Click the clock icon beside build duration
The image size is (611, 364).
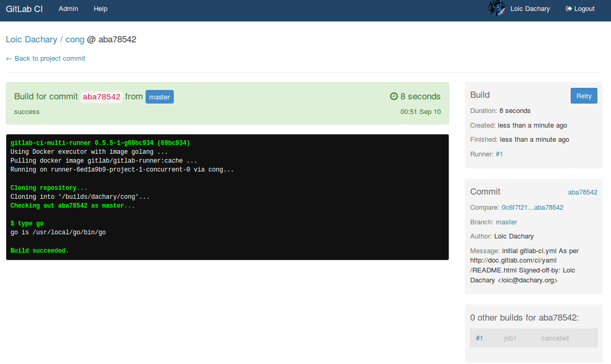coord(394,96)
